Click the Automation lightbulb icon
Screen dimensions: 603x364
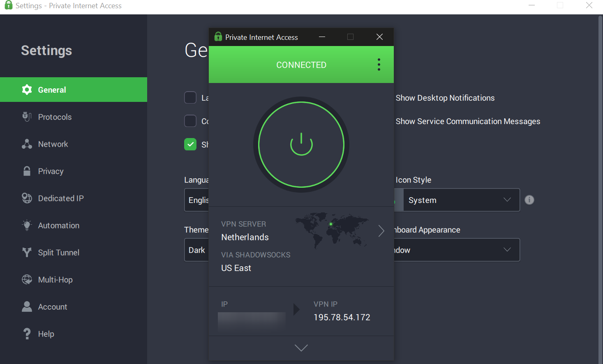(x=27, y=225)
